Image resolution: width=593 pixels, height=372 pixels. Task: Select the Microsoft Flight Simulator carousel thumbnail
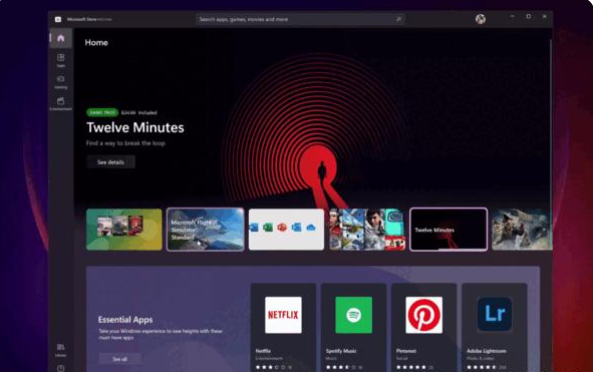click(205, 229)
